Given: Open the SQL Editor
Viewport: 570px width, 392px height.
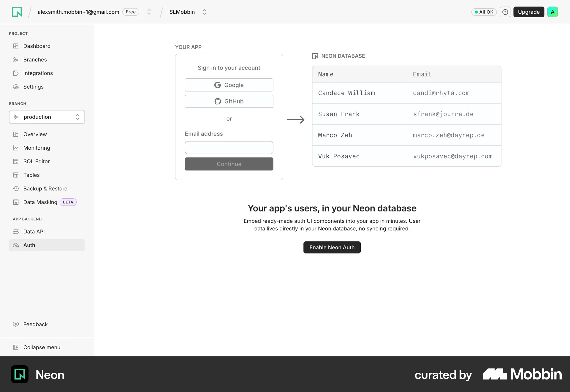Looking at the screenshot, I should point(47,162).
